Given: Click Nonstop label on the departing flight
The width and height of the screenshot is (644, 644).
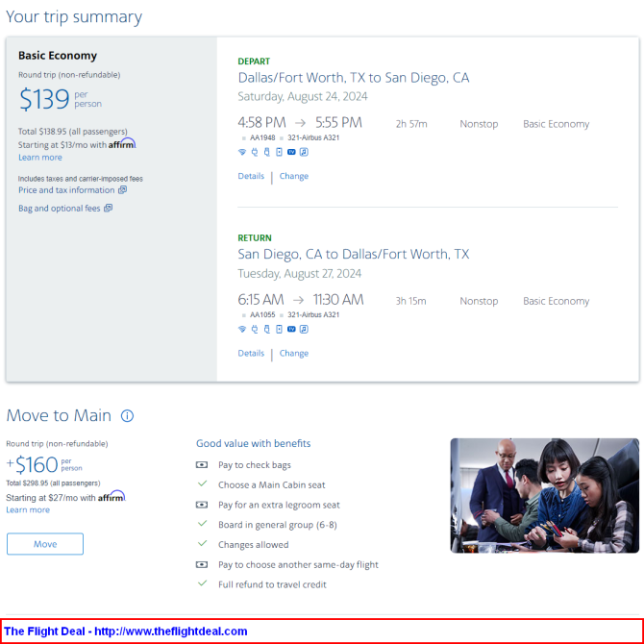Looking at the screenshot, I should click(x=479, y=124).
